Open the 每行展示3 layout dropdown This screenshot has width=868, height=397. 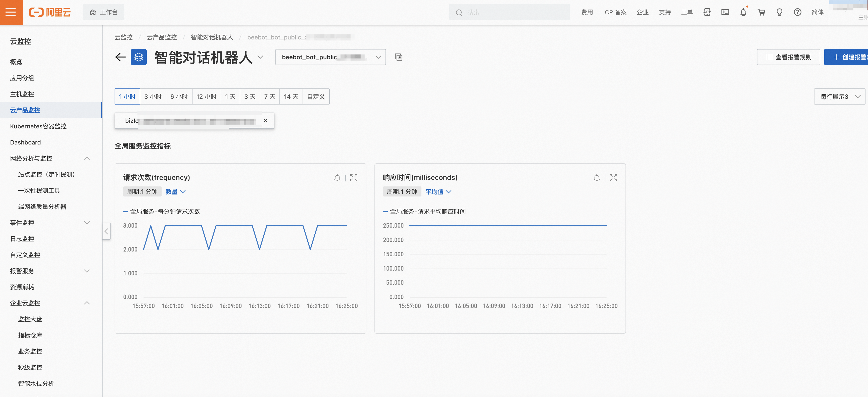(x=839, y=97)
